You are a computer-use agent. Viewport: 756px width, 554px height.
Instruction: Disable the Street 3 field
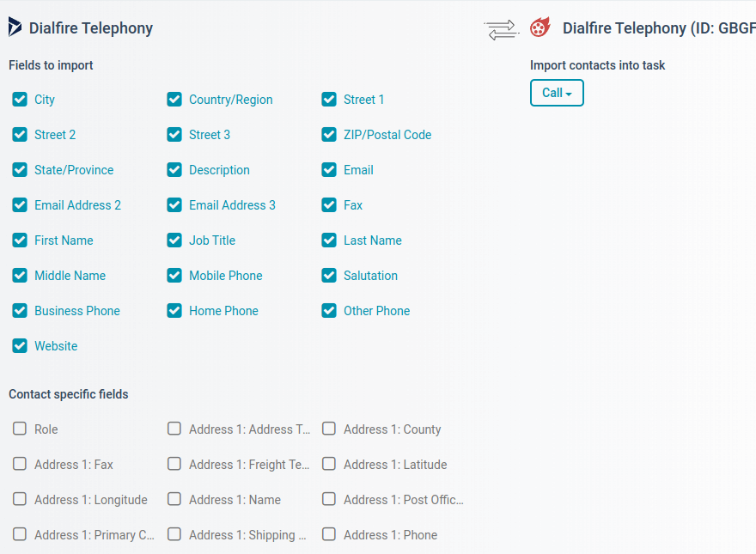(174, 135)
